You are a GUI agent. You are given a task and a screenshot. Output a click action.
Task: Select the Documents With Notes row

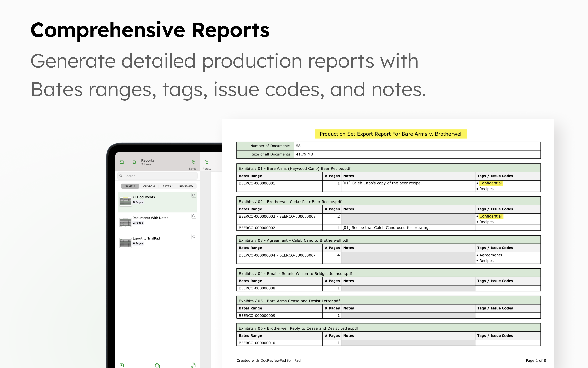click(x=157, y=223)
